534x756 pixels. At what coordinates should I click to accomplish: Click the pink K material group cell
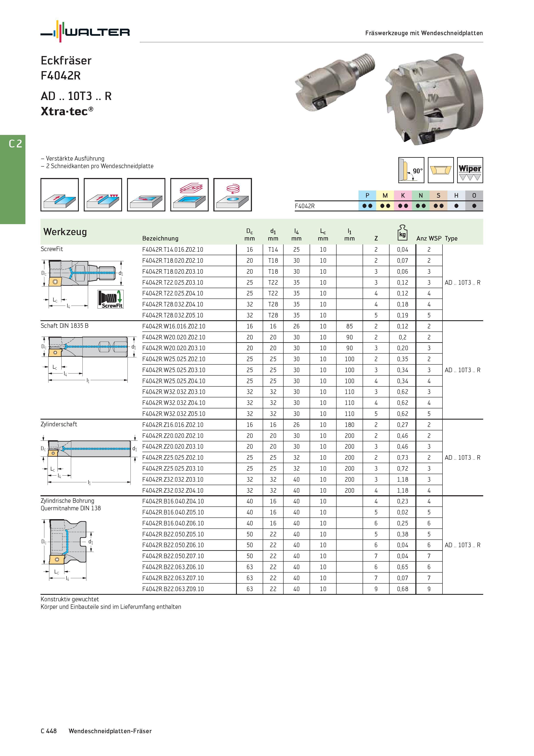coord(403,196)
